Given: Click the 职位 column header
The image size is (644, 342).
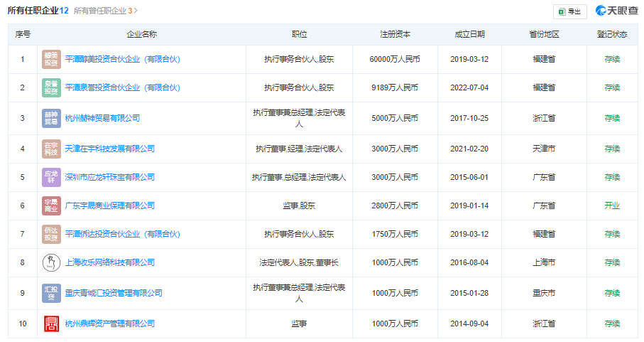Looking at the screenshot, I should pyautogui.click(x=299, y=34).
